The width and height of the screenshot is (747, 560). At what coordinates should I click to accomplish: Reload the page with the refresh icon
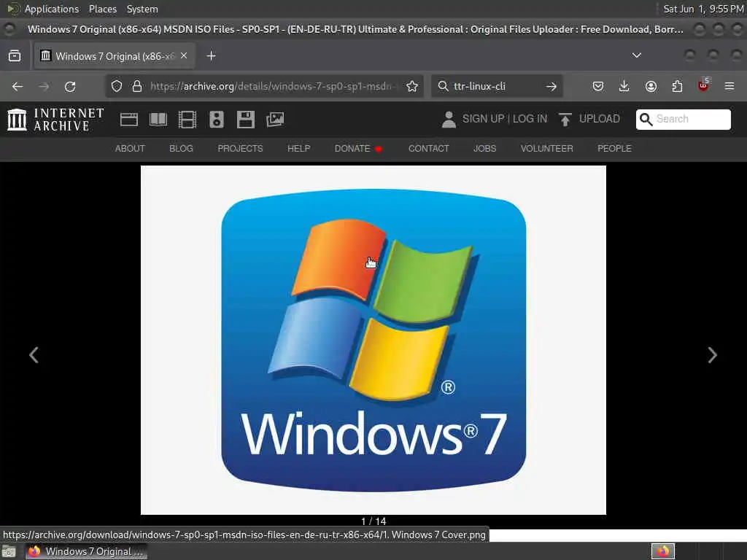70,86
